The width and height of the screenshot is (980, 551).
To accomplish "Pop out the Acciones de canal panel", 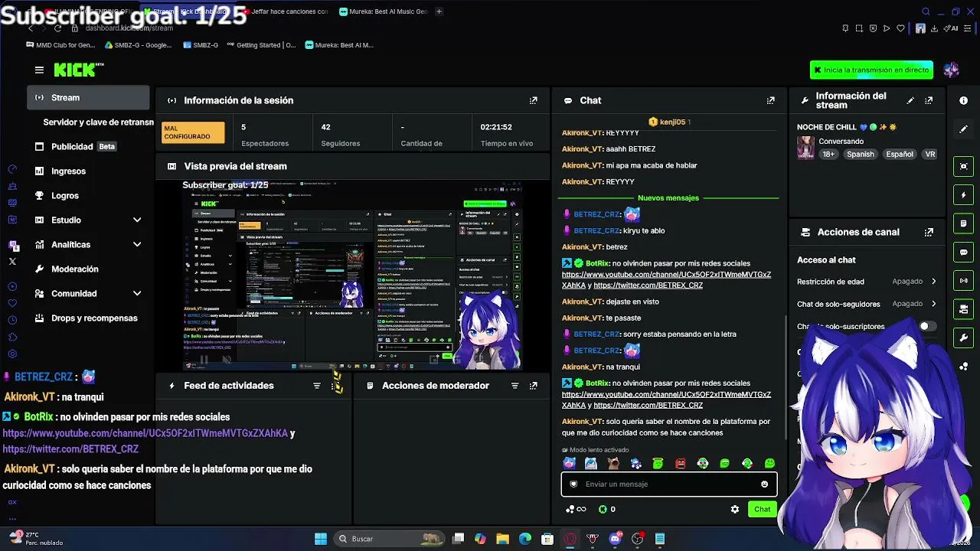I will coord(929,232).
